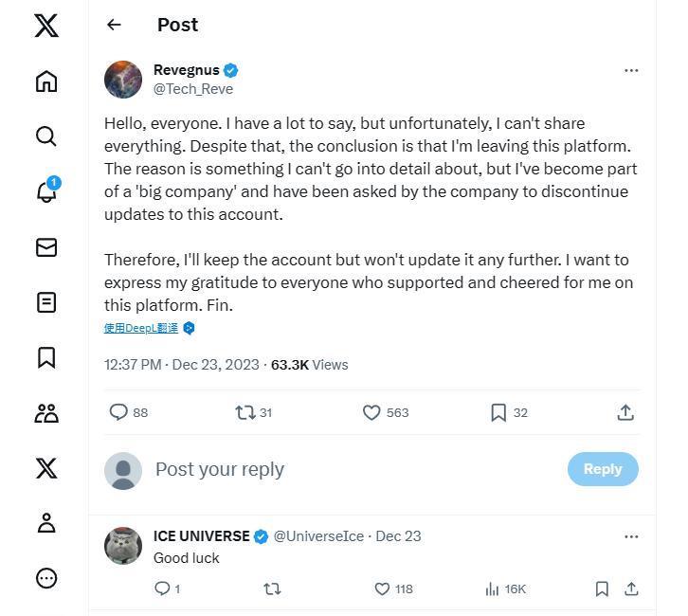Bookmark the Revegnus post
Viewport: 688px width, 616px height.
[498, 412]
